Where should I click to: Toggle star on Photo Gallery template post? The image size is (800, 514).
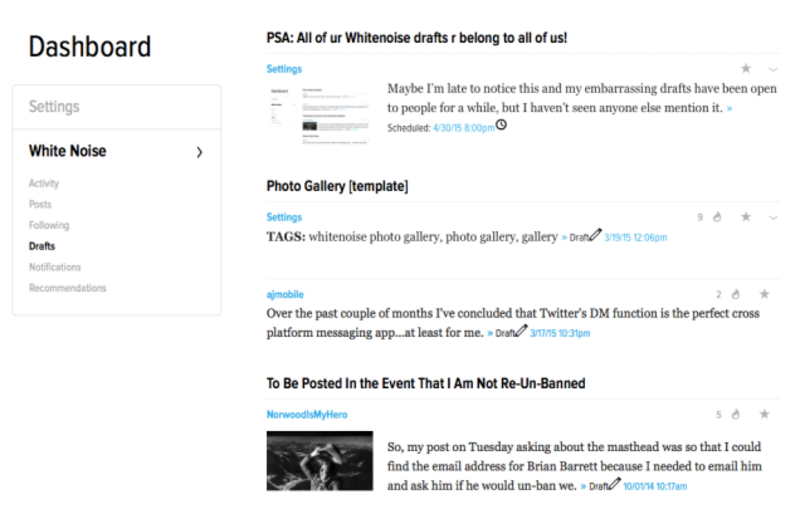tap(745, 217)
